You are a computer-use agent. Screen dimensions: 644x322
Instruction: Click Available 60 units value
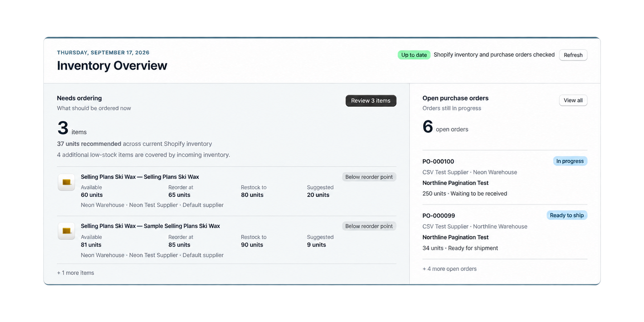92,195
